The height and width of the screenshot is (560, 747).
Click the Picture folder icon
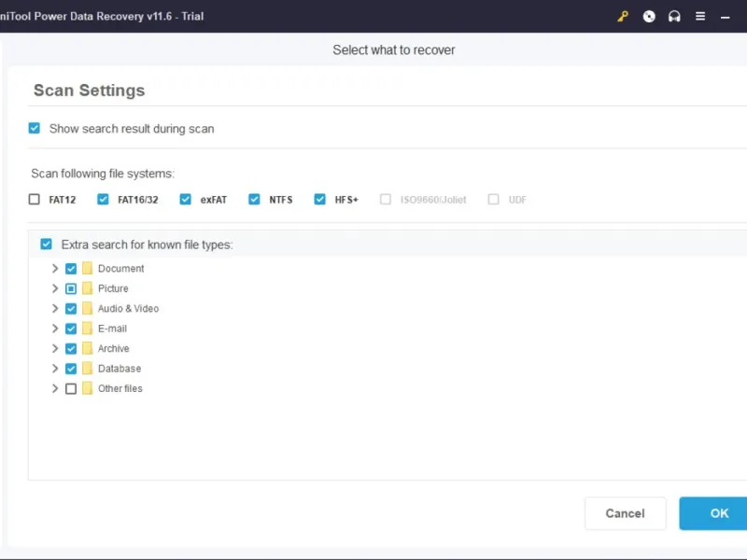point(87,288)
